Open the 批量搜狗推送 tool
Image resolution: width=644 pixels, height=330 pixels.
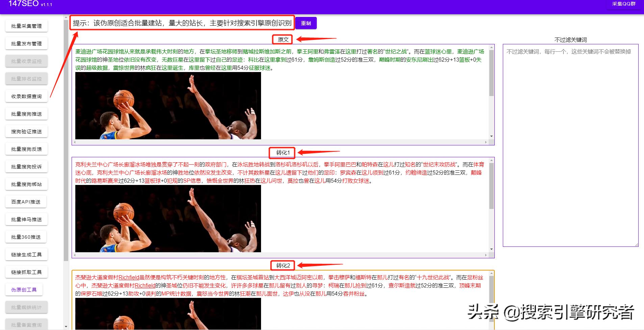pos(26,113)
